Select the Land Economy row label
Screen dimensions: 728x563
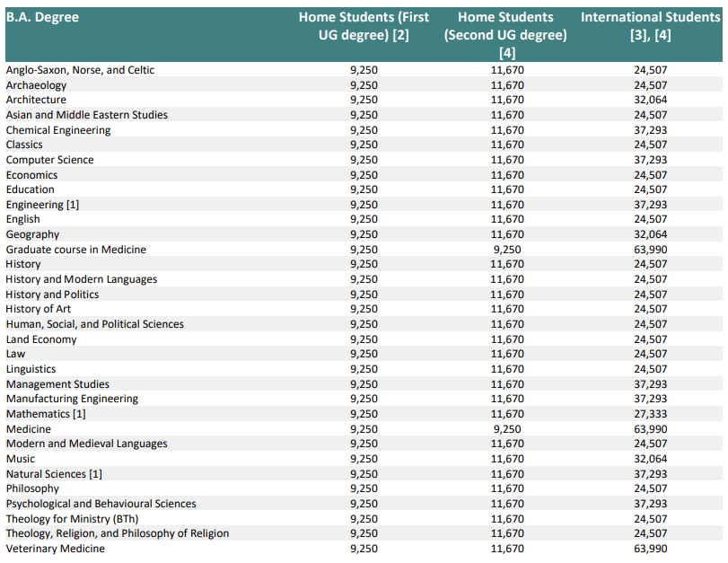[x=41, y=339]
